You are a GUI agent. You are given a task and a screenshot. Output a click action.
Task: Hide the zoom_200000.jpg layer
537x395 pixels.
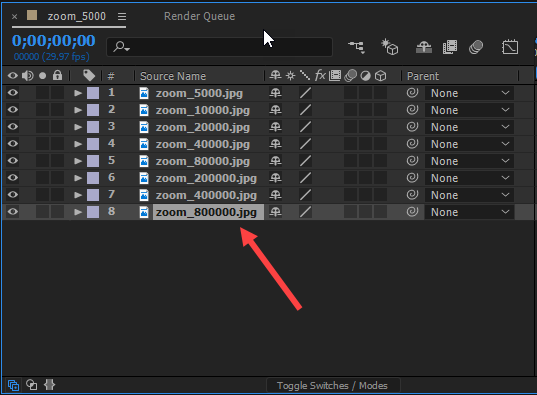(x=13, y=177)
